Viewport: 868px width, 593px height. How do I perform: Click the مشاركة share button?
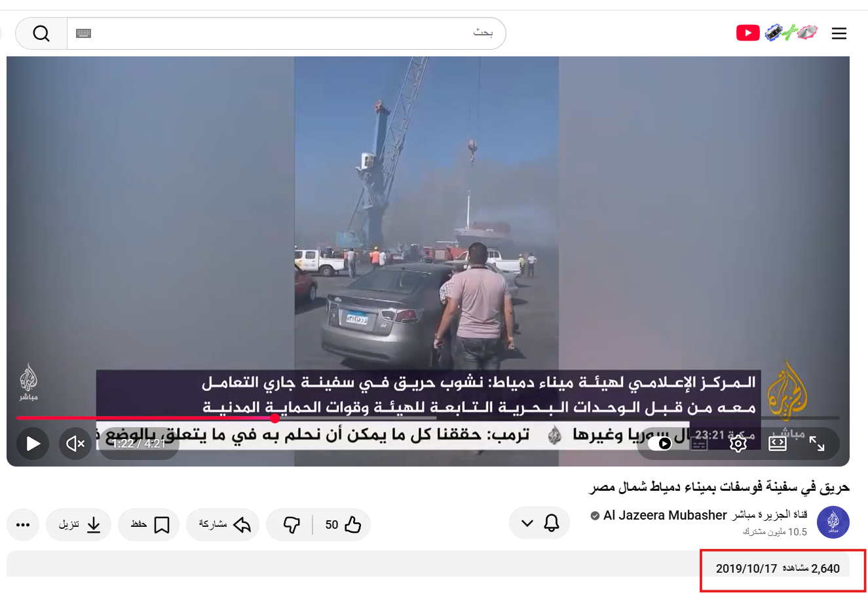pyautogui.click(x=223, y=525)
